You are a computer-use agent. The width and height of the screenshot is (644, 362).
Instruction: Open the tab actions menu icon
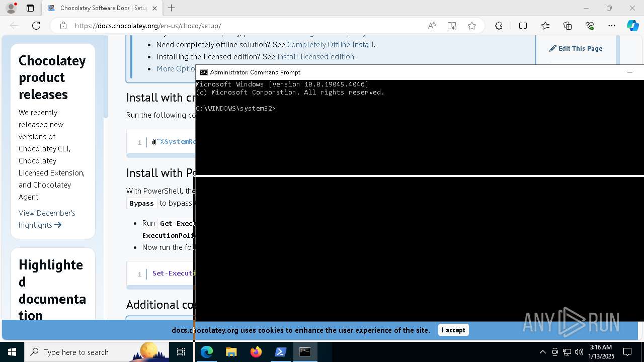click(30, 8)
